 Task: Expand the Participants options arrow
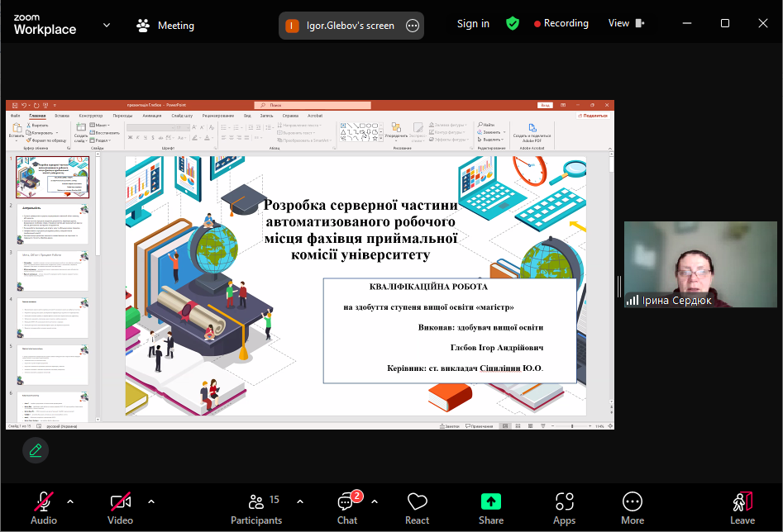[x=299, y=501]
